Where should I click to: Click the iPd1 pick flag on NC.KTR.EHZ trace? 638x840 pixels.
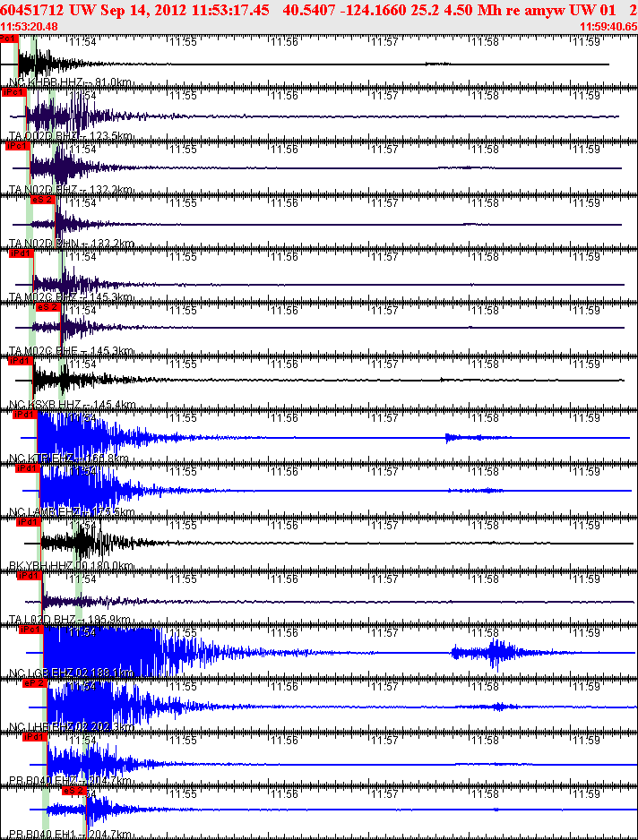[x=25, y=414]
